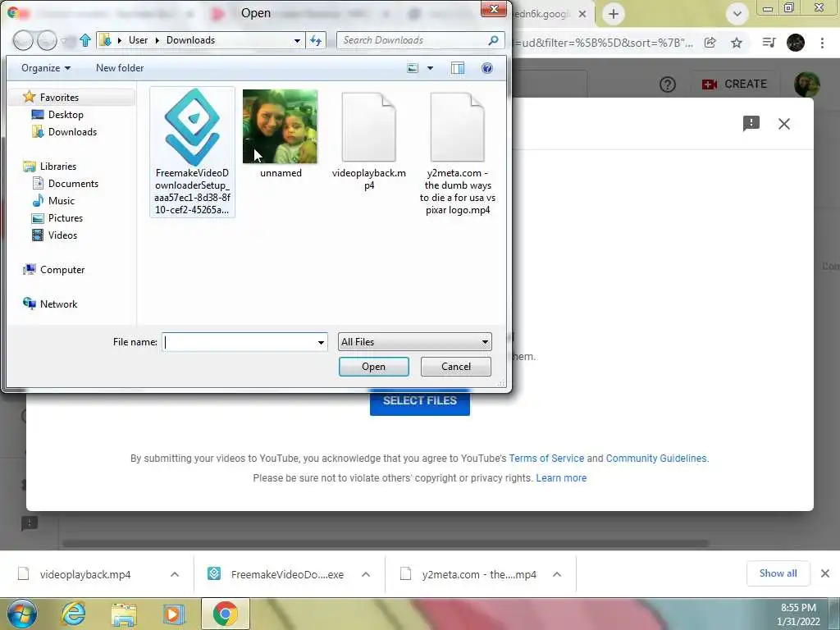This screenshot has width=840, height=630.
Task: Close the Chrome downloads bar
Action: (825, 573)
